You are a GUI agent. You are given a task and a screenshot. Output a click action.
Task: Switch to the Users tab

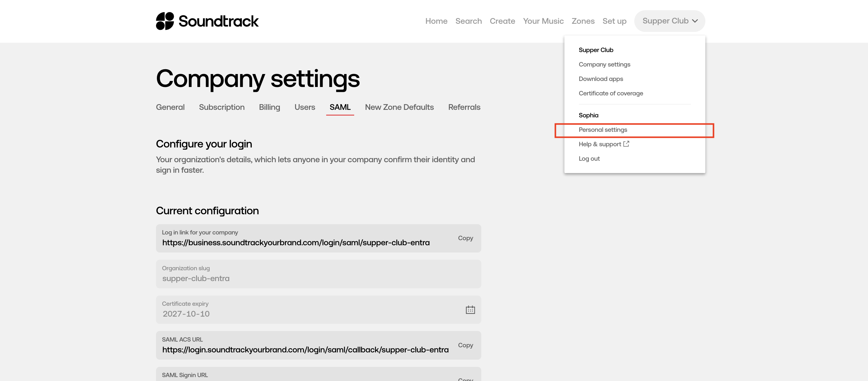pyautogui.click(x=304, y=107)
